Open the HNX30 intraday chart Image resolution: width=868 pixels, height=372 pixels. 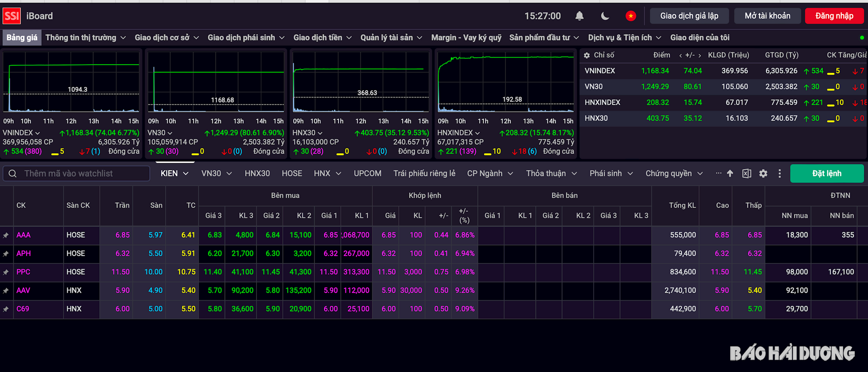click(x=361, y=82)
